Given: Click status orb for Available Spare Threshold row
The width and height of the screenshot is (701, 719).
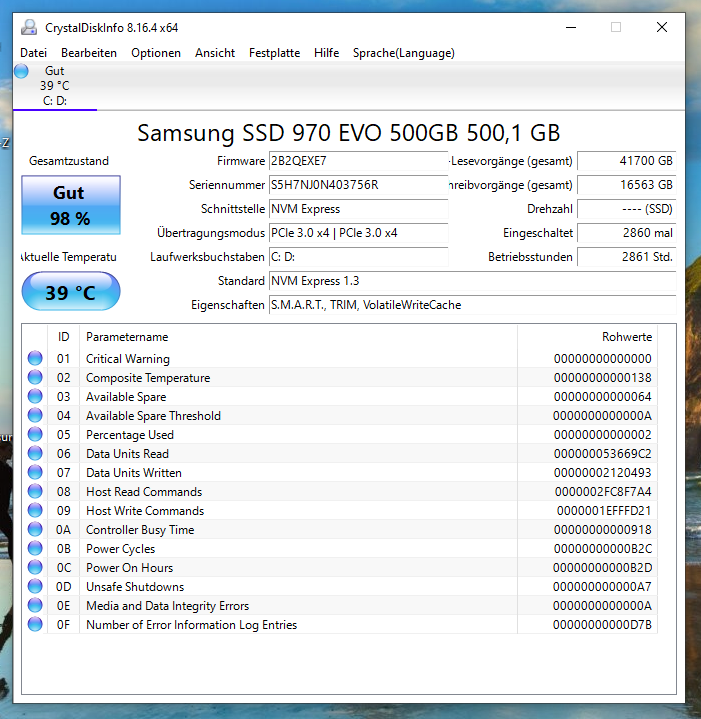Looking at the screenshot, I should pos(35,415).
